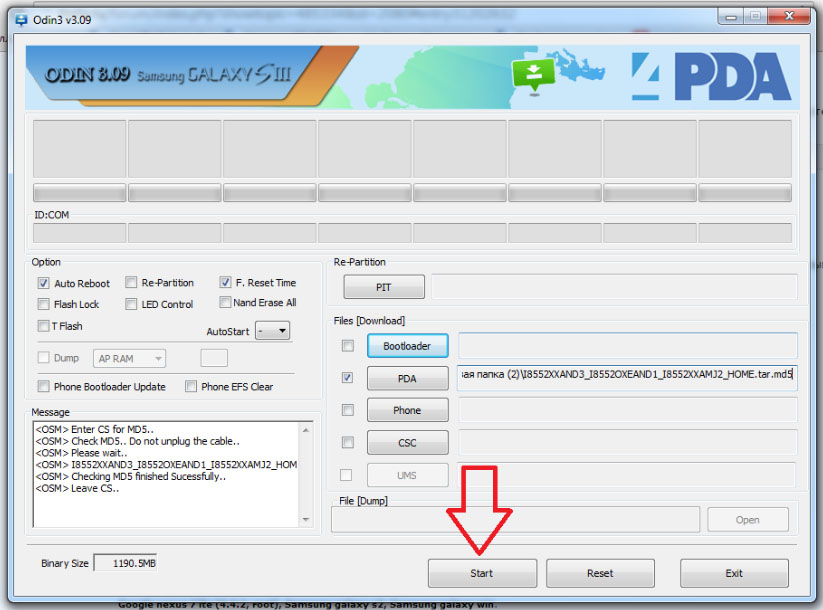This screenshot has width=823, height=610.
Task: Click the PIT file path field
Action: click(x=614, y=287)
